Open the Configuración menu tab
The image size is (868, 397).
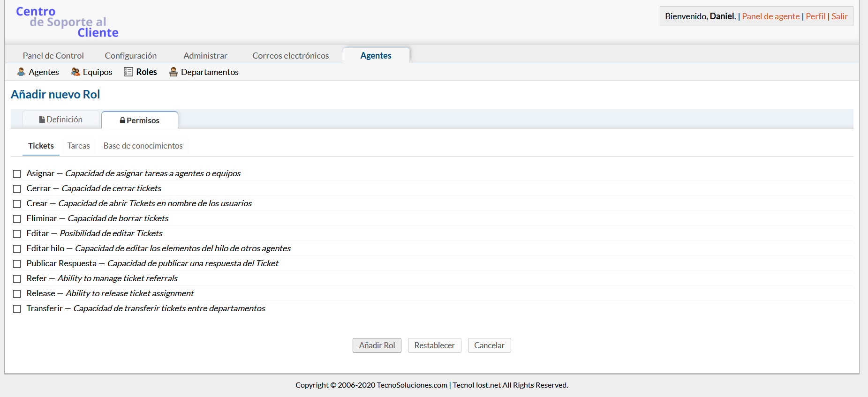pyautogui.click(x=130, y=55)
